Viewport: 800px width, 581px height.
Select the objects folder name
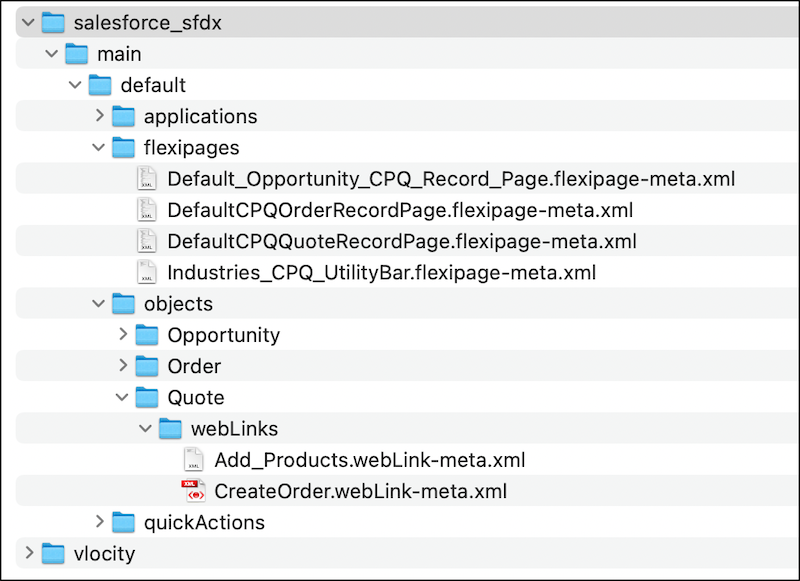click(178, 304)
